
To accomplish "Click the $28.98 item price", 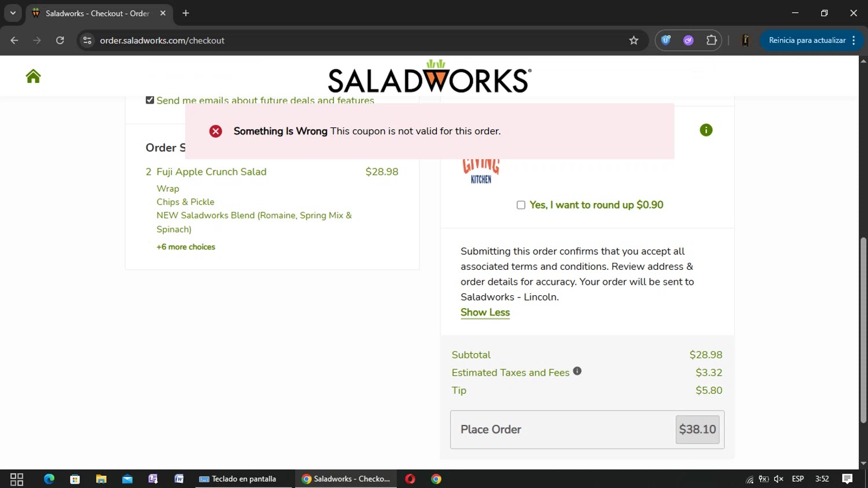I will (x=382, y=172).
